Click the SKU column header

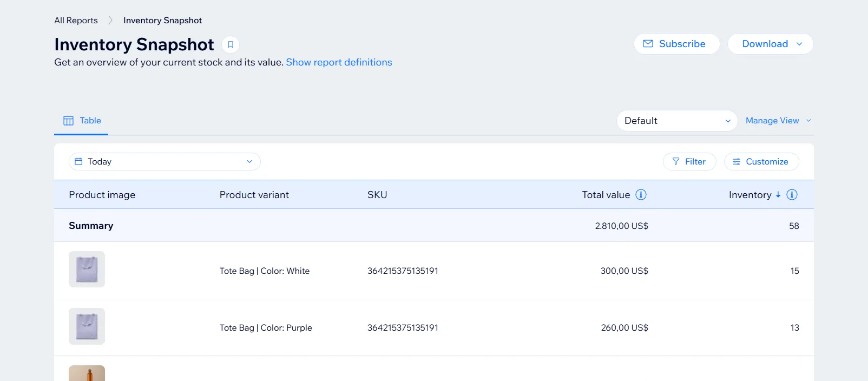[377, 195]
